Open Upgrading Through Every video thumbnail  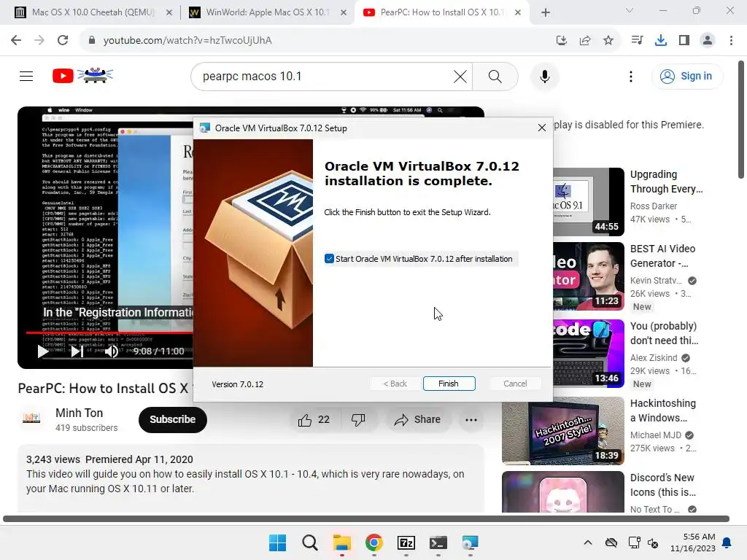[589, 201]
